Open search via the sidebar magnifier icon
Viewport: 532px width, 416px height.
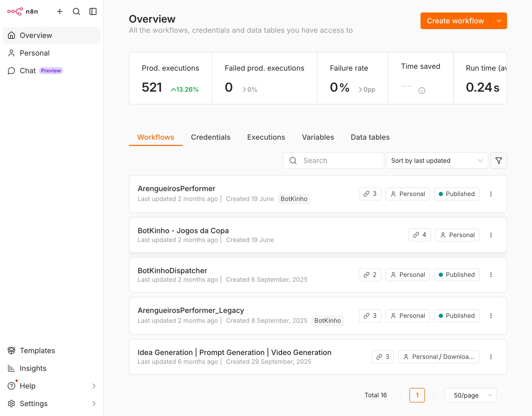[x=76, y=11]
